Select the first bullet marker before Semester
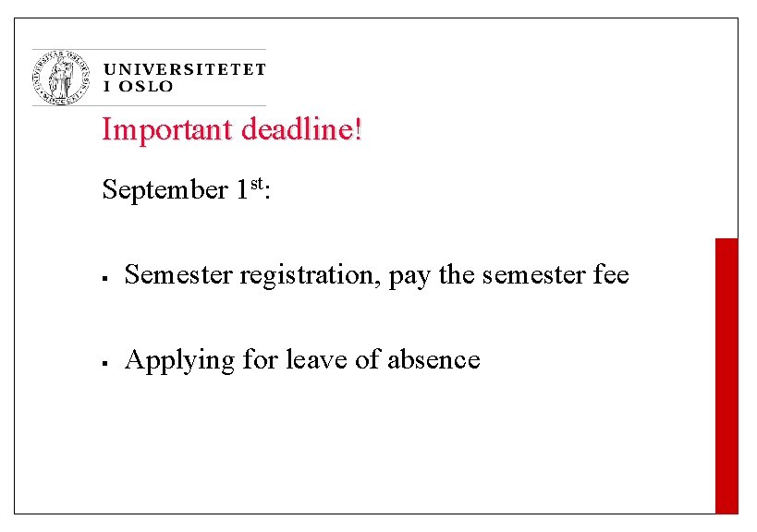 104,278
